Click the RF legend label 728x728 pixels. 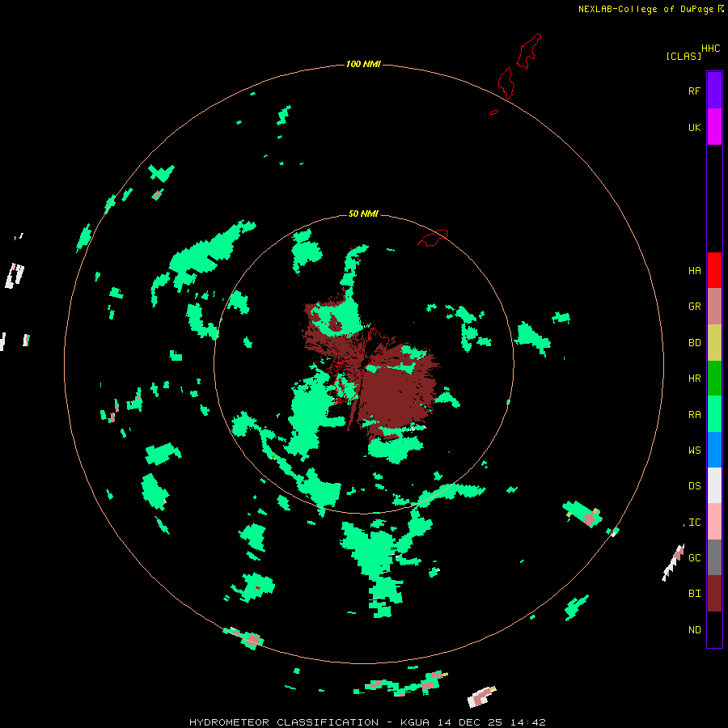694,91
